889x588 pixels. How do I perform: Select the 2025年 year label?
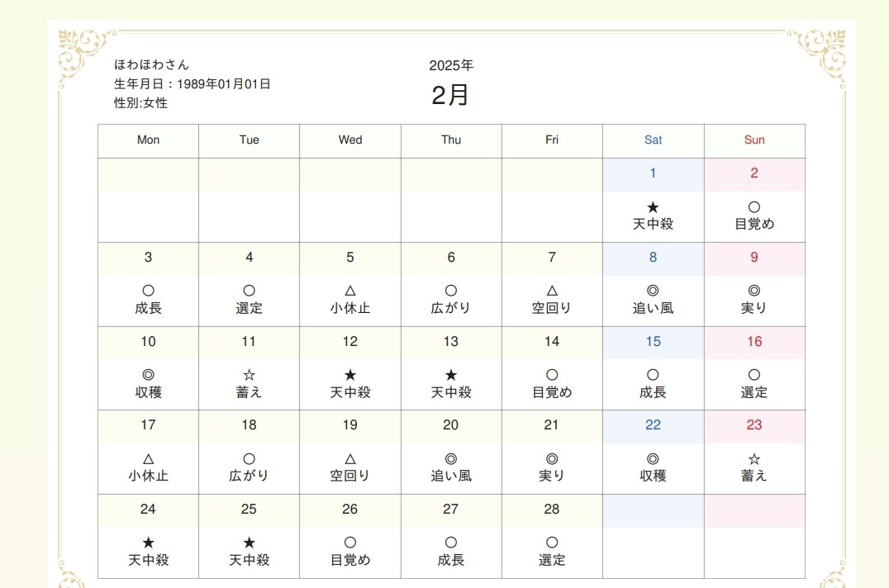(451, 66)
